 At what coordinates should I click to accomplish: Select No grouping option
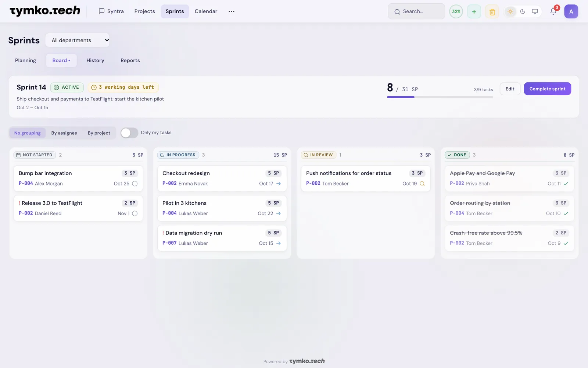pos(28,133)
